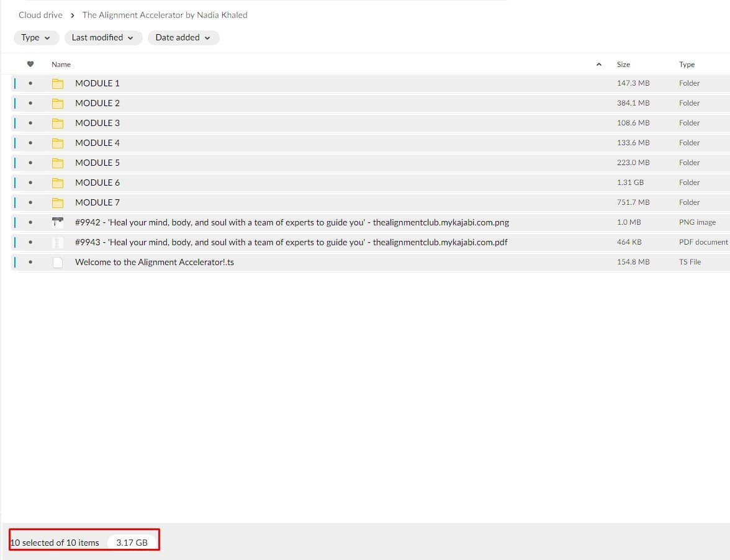Select the MODULE 4 folder row

click(310, 143)
